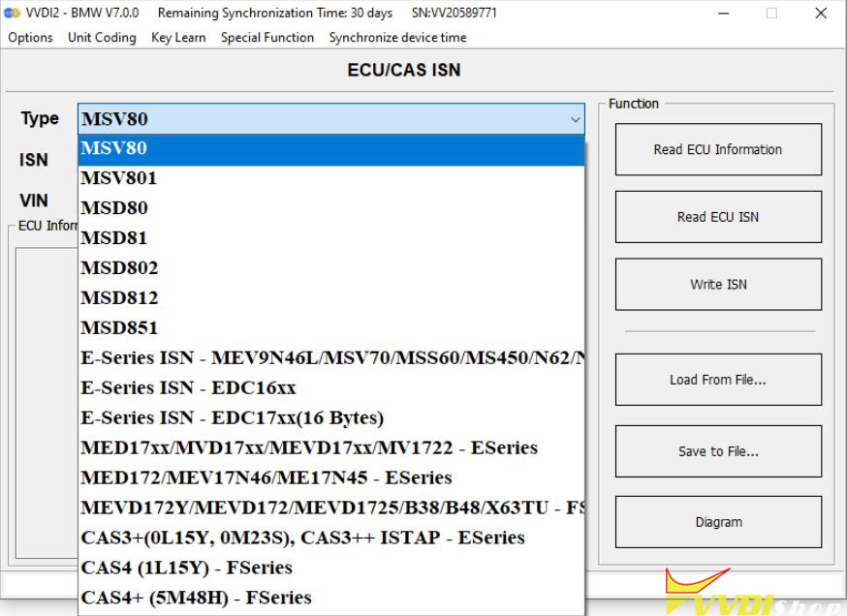Click Load From File... button
This screenshot has height=616, width=847.
[x=718, y=380]
